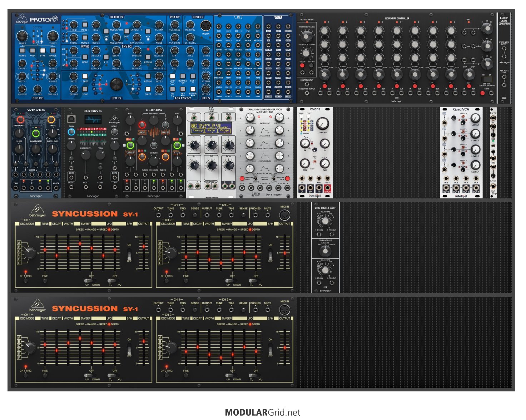Viewport: 526px width, 420px height.
Task: Enable the 1 SHOT button in Proton LFO
Action: tap(85, 76)
